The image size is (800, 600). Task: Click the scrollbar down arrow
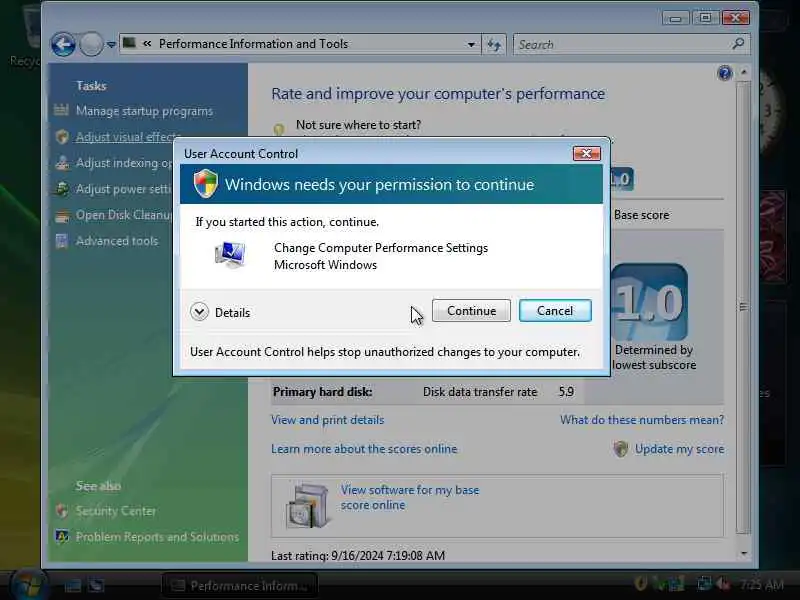click(x=744, y=553)
